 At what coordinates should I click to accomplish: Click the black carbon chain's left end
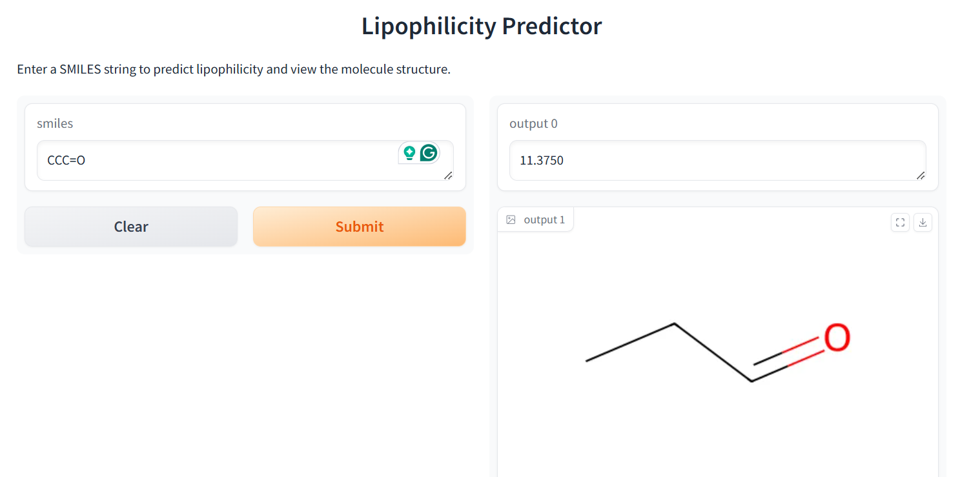[587, 360]
